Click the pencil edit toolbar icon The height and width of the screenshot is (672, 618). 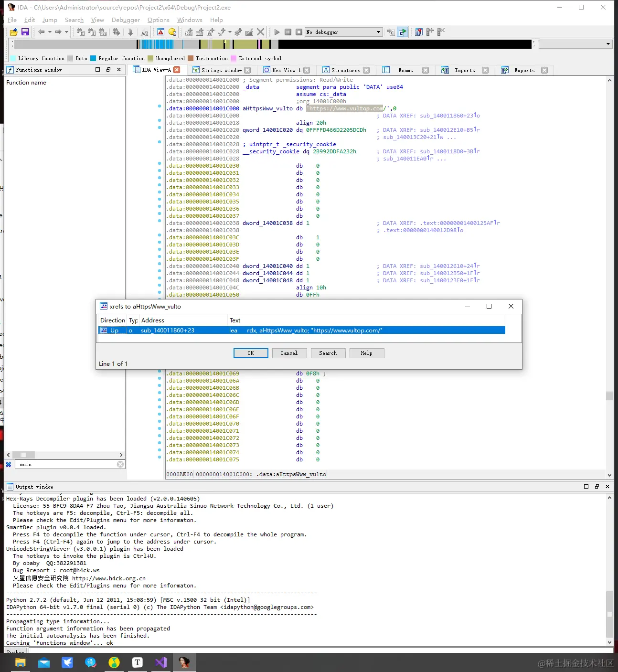249,32
